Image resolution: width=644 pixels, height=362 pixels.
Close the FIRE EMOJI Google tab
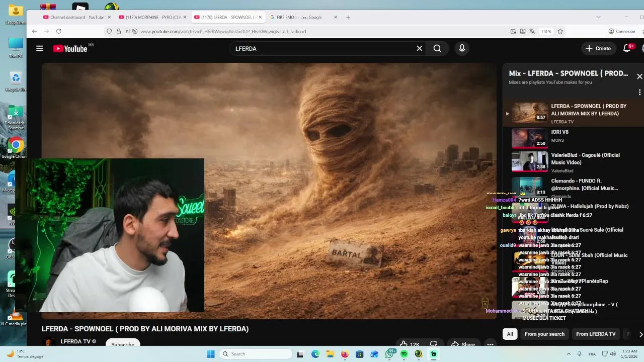click(336, 17)
